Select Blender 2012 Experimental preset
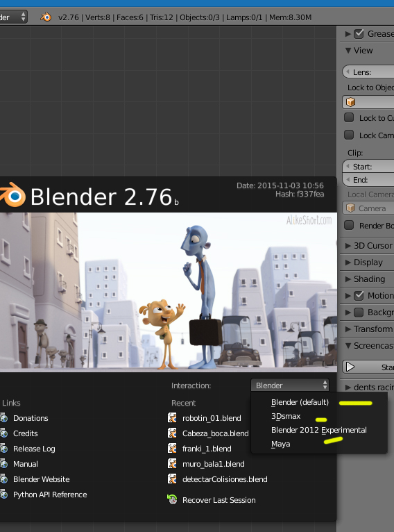The image size is (394, 532). pyautogui.click(x=319, y=430)
